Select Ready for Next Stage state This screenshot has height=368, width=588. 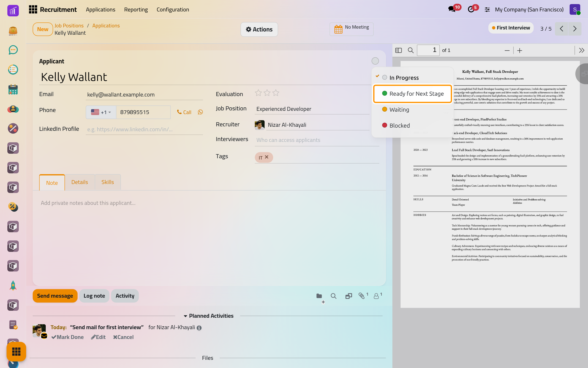(413, 94)
